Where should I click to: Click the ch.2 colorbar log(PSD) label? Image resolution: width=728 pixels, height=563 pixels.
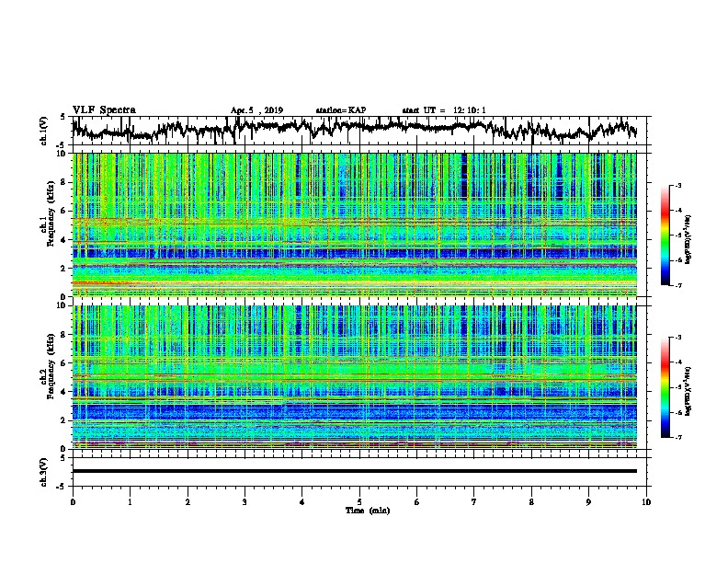tap(688, 391)
